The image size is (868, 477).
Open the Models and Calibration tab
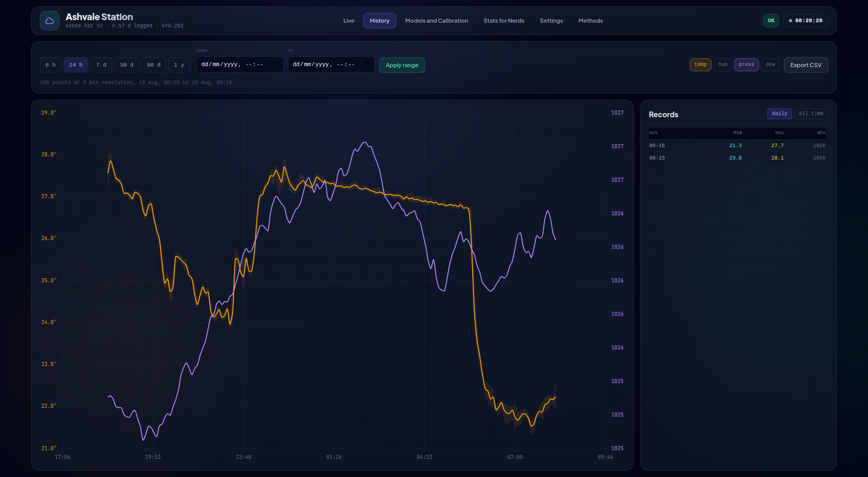click(x=437, y=21)
